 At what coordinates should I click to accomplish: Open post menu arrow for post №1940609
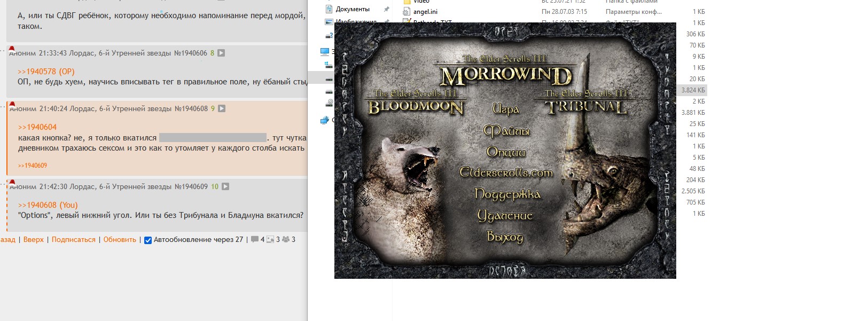click(x=225, y=187)
